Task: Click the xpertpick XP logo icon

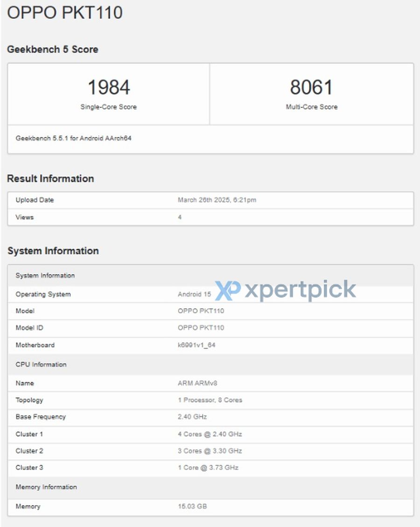Action: coord(228,290)
